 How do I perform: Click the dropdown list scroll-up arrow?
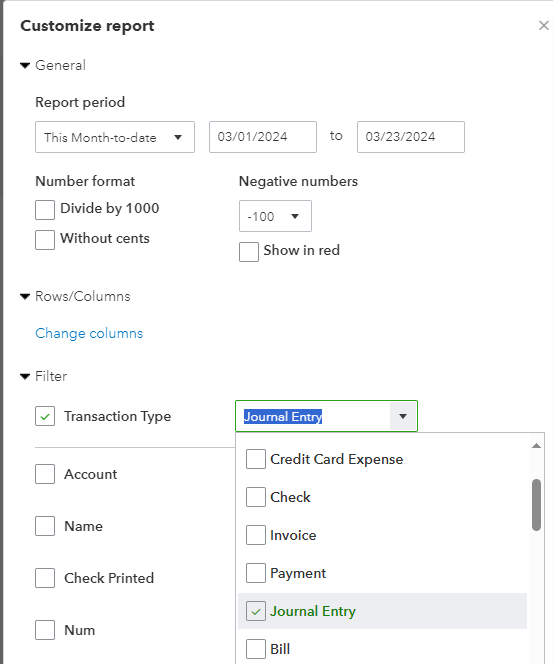tap(536, 445)
